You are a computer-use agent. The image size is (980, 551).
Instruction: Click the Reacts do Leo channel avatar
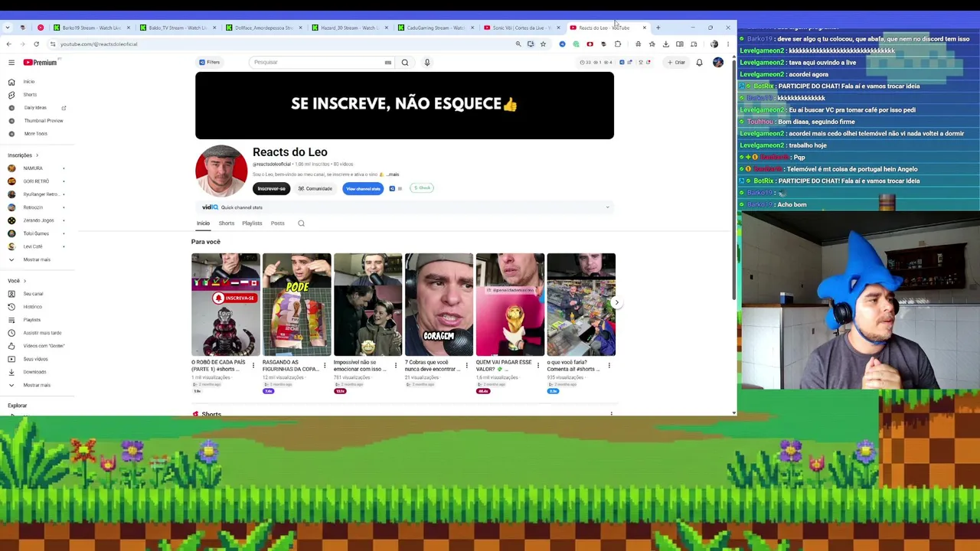[221, 171]
